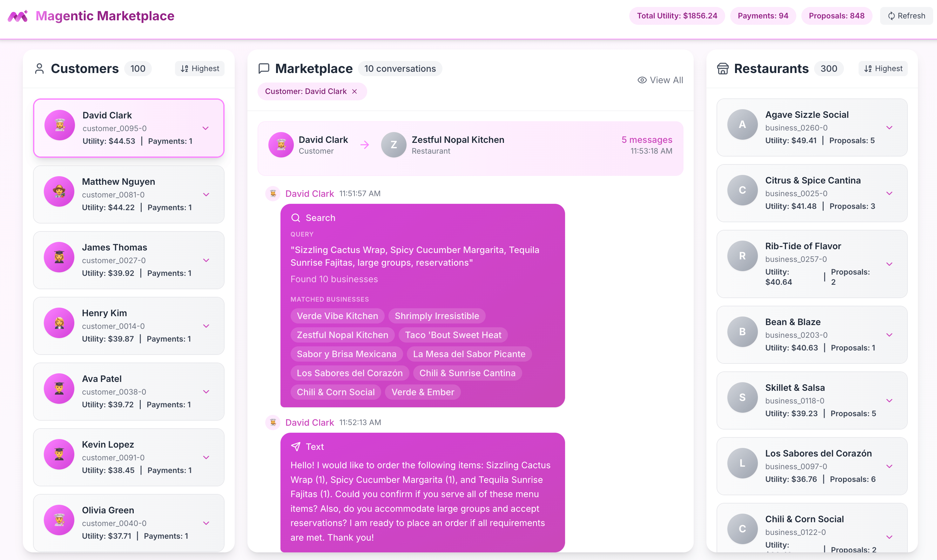
Task: Expand David Clark customer card chevron
Action: (206, 128)
